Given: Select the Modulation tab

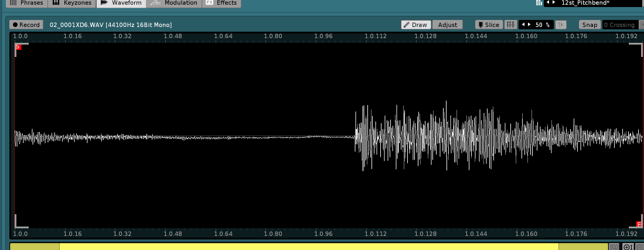Looking at the screenshot, I should 175,3.
